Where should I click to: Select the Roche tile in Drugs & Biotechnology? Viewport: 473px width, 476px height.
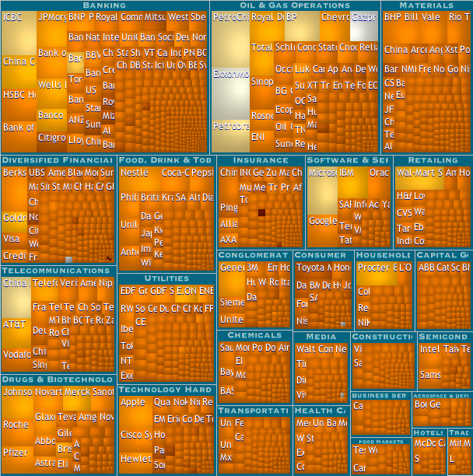point(17,425)
